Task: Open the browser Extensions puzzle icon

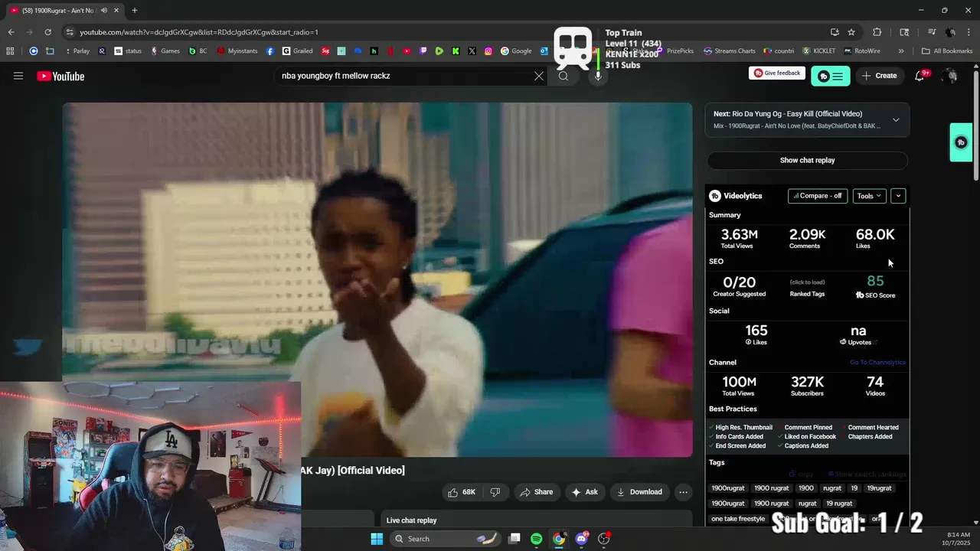Action: (x=877, y=32)
